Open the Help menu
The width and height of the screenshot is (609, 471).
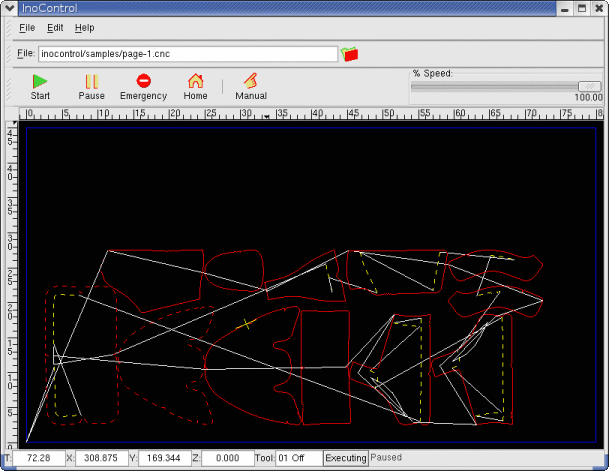(x=85, y=28)
